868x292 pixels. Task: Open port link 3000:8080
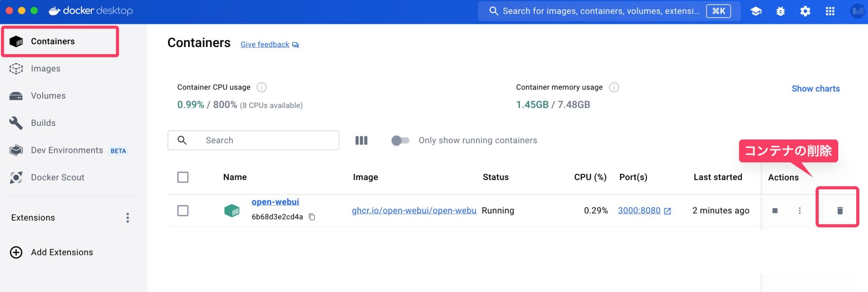(x=639, y=211)
